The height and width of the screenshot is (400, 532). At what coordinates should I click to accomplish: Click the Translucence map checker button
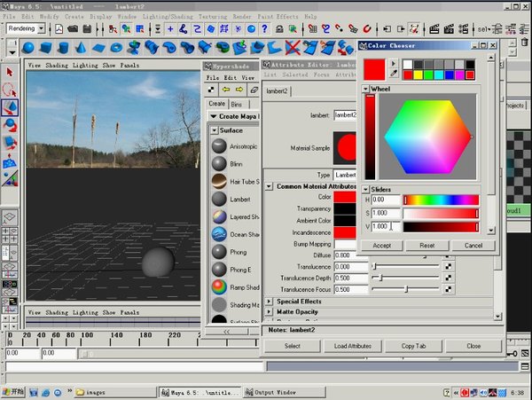pos(449,266)
